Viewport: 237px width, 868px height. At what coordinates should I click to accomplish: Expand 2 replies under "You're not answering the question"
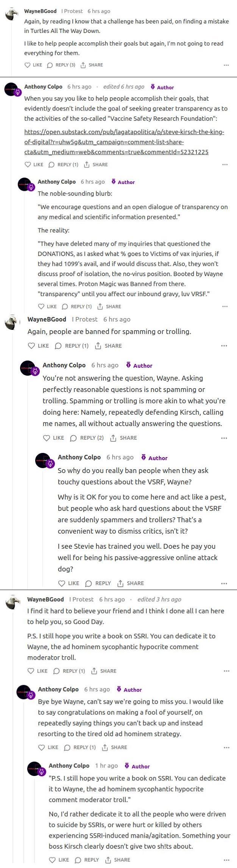pos(87,438)
